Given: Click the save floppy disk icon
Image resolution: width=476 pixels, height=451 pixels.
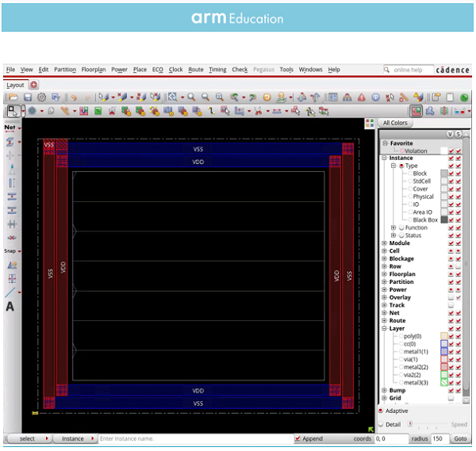Looking at the screenshot, I should [28, 97].
